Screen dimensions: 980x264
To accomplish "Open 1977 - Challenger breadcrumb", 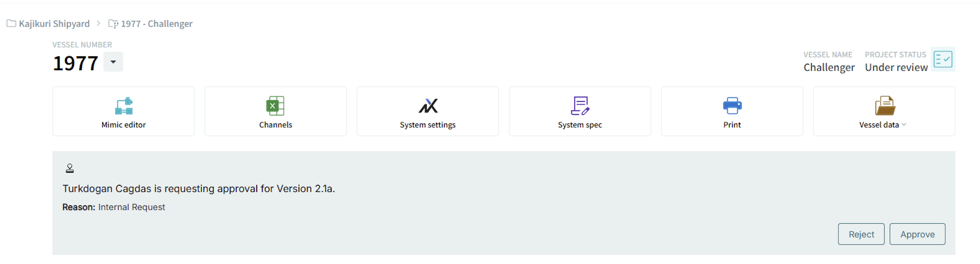I will [157, 24].
